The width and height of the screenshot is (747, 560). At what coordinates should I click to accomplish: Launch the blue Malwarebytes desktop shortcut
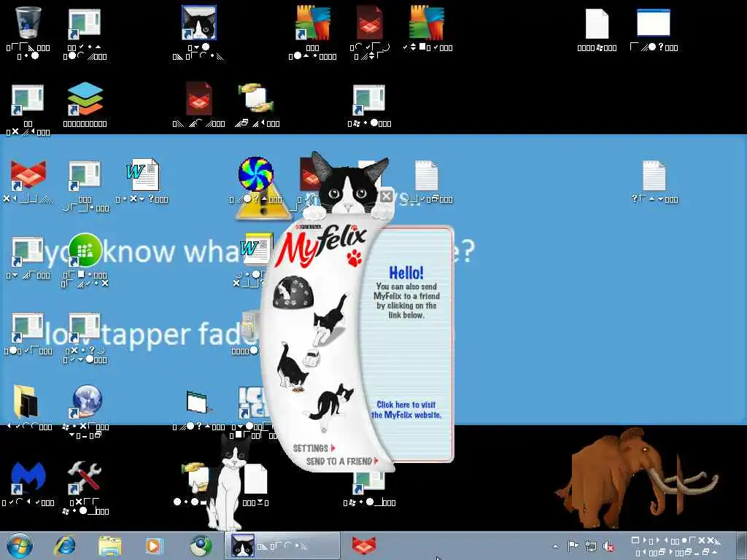28,478
